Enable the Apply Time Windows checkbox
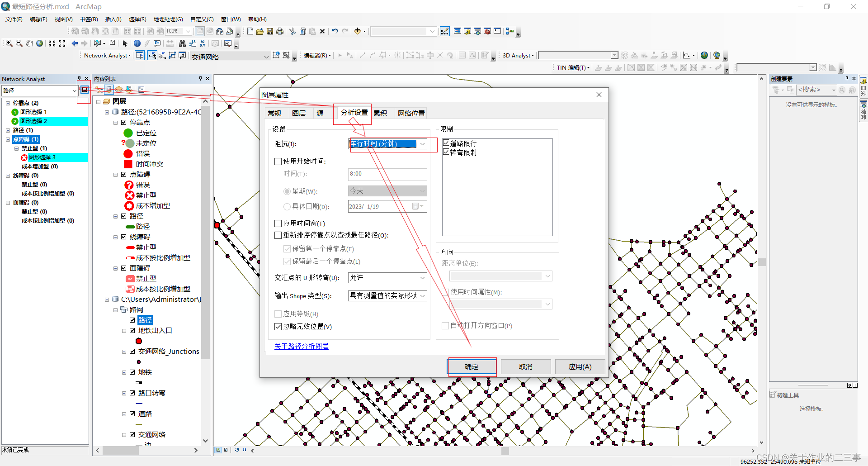Image resolution: width=868 pixels, height=466 pixels. pos(278,223)
